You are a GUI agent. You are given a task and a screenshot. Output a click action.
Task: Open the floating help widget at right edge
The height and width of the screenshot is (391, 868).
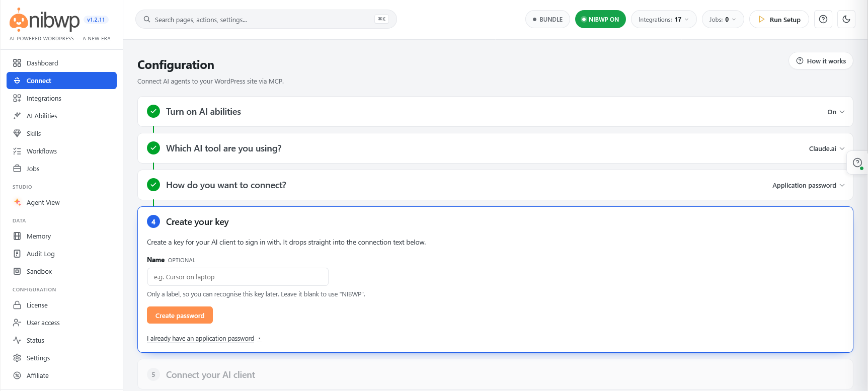[857, 163]
